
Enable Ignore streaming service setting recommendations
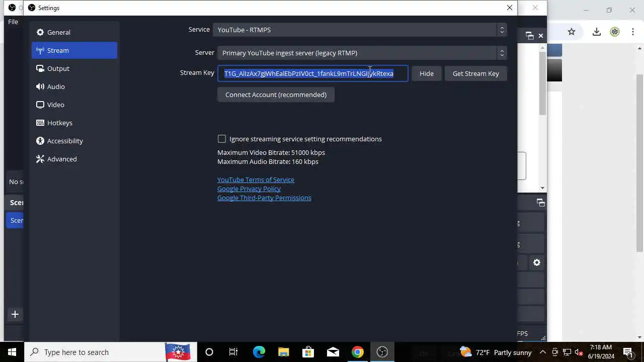[x=222, y=139]
